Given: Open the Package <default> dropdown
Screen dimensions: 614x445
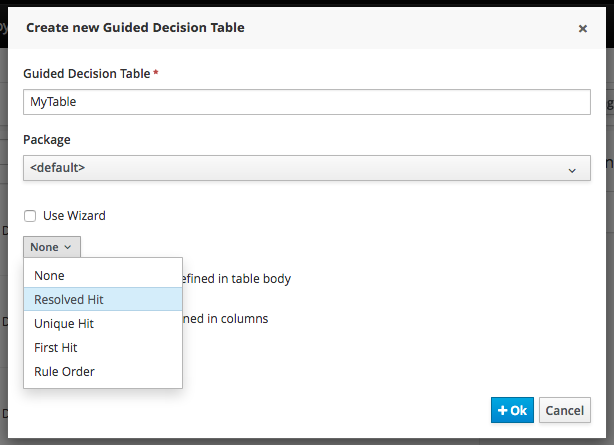Looking at the screenshot, I should 306,168.
